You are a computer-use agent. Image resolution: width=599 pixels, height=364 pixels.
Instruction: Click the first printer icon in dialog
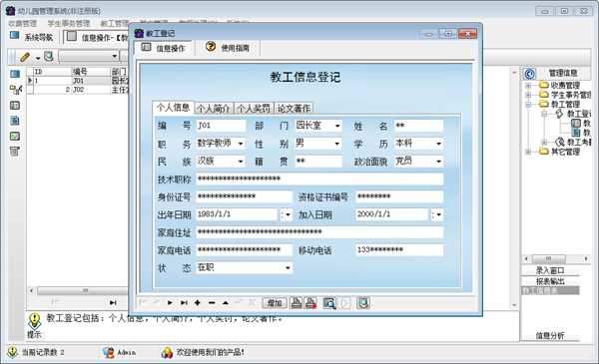tap(297, 303)
